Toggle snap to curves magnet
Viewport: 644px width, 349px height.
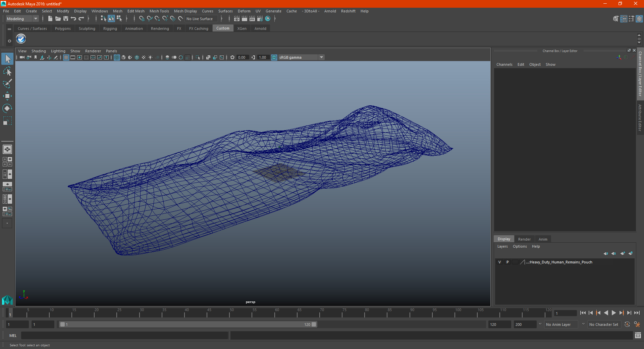(150, 19)
